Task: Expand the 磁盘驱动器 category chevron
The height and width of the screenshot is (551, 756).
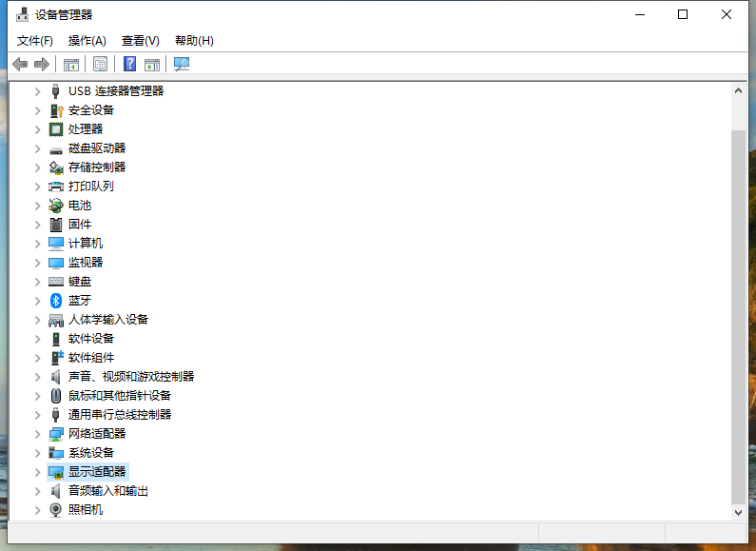Action: (37, 148)
